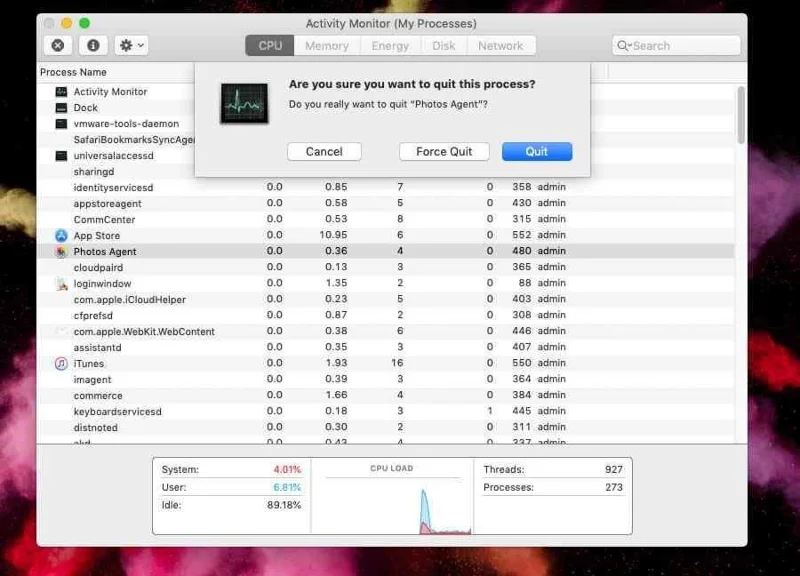Open the gear actions menu

pyautogui.click(x=130, y=45)
